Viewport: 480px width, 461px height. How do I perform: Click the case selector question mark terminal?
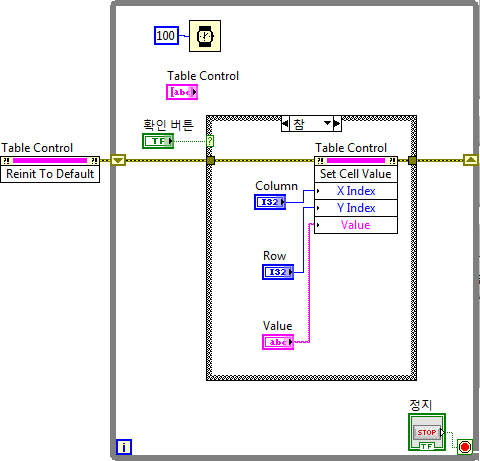pos(210,141)
